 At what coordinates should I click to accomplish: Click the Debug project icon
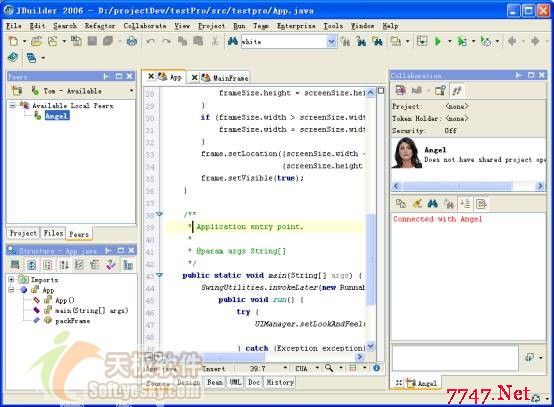coord(462,41)
